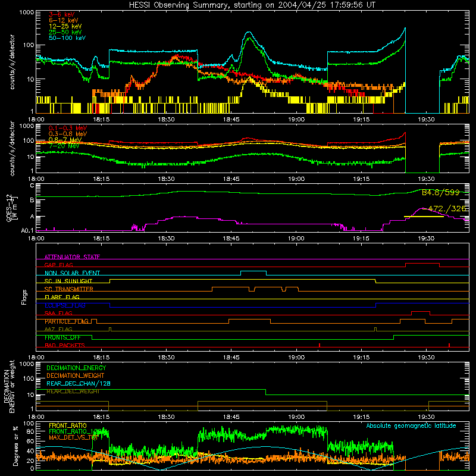The image size is (476, 476).
Task: Click the C tick label on GOES axis
Action: click(x=32, y=186)
